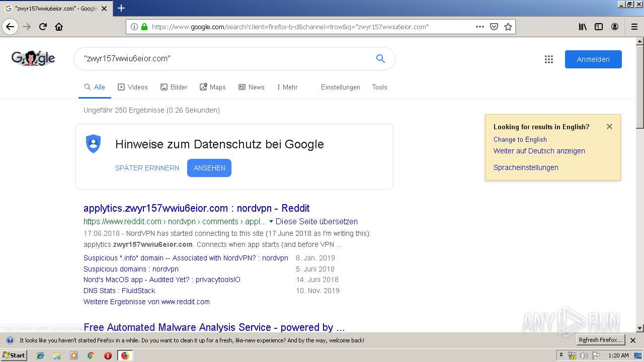Open the Firefox home page
The image size is (644, 362).
(x=59, y=27)
